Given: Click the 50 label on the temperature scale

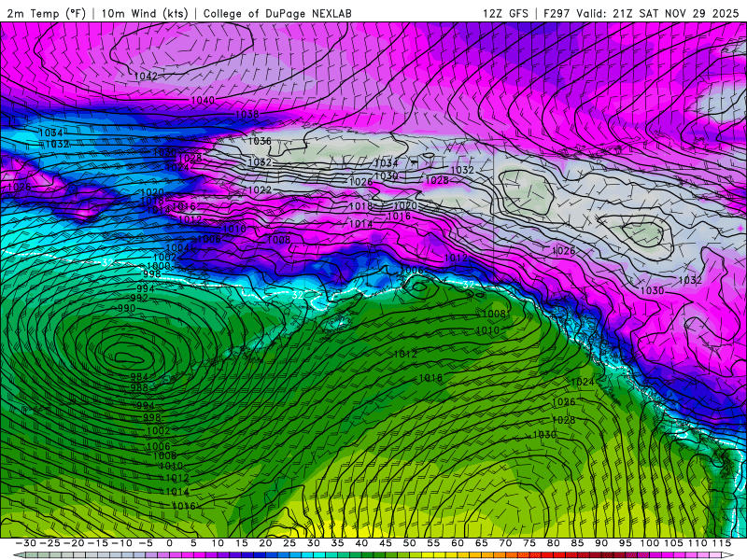Looking at the screenshot, I should [409, 543].
